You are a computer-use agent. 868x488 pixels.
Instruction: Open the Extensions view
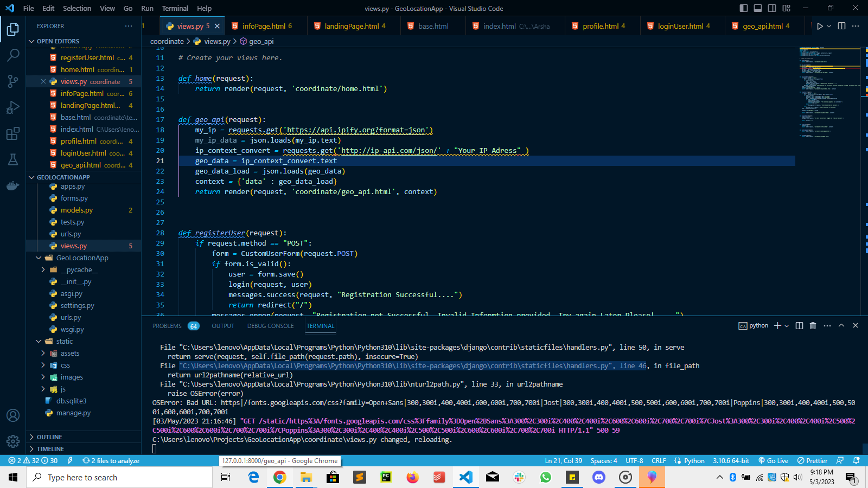point(13,133)
